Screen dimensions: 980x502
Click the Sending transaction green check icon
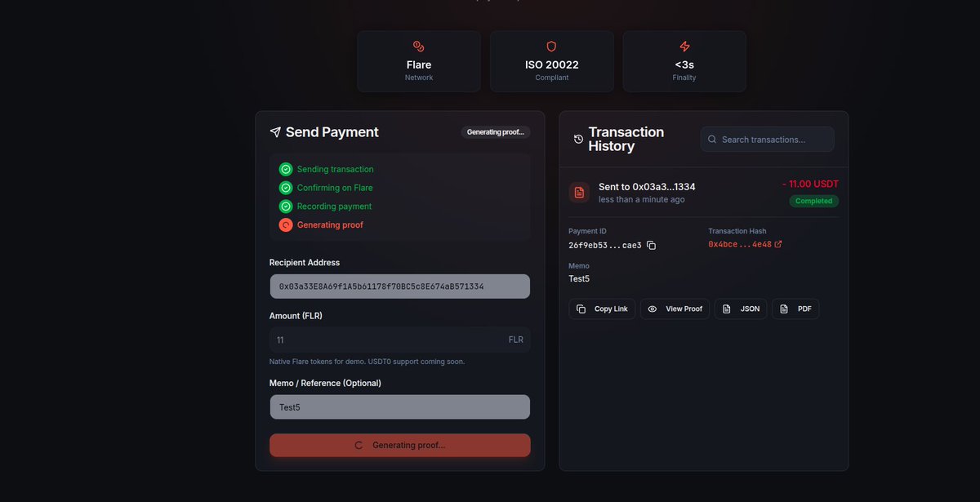click(x=286, y=169)
